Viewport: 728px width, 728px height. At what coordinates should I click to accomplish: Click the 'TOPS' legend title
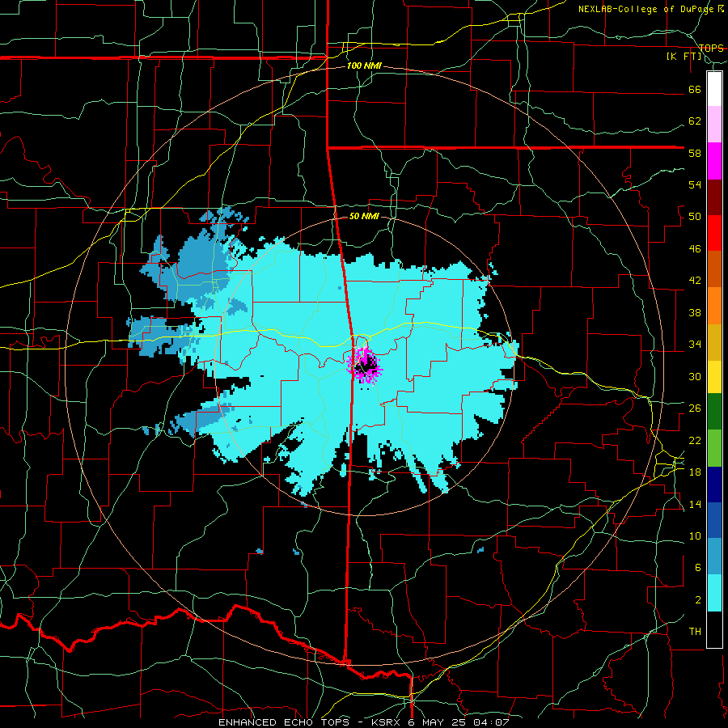tap(711, 48)
